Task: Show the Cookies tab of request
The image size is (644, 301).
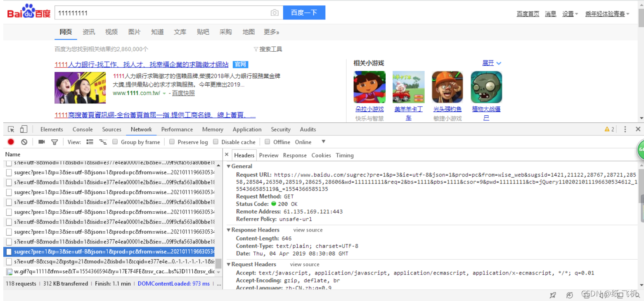Action: pos(321,155)
